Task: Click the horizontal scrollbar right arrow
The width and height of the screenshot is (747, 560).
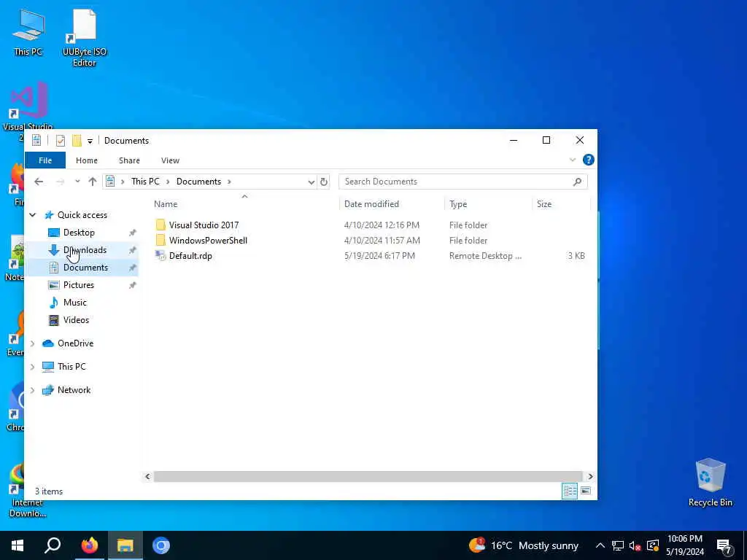Action: (x=590, y=476)
